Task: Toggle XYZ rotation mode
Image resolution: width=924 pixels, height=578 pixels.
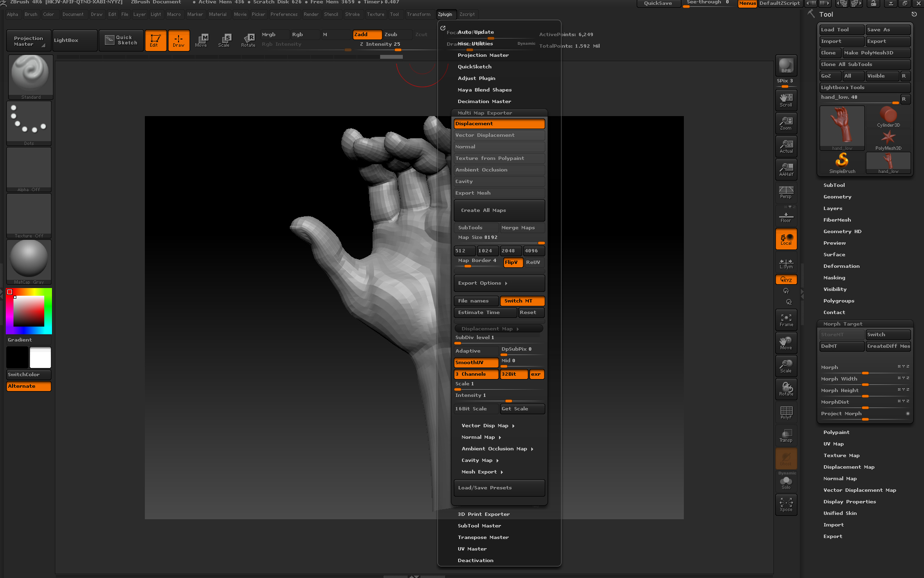Action: pos(786,279)
